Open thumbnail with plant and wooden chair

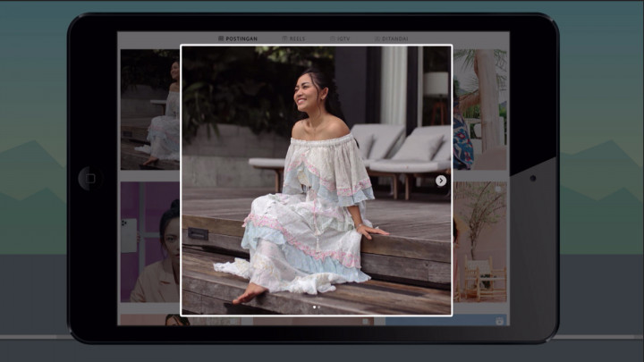coord(480,241)
